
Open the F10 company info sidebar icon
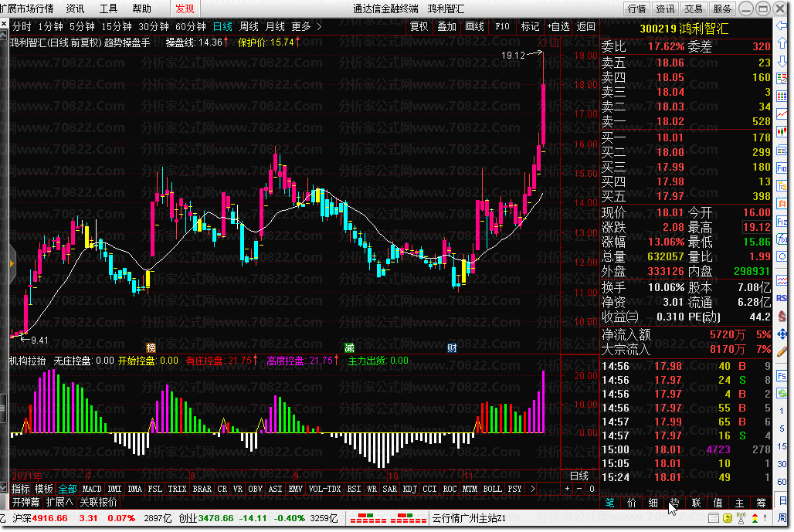click(x=782, y=168)
